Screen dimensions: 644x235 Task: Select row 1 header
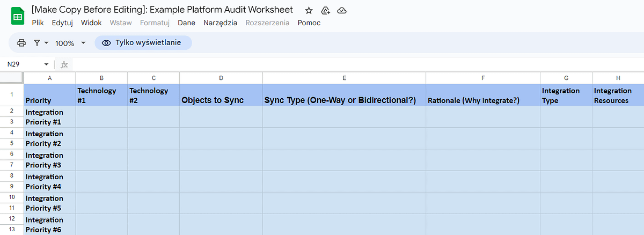(x=12, y=95)
